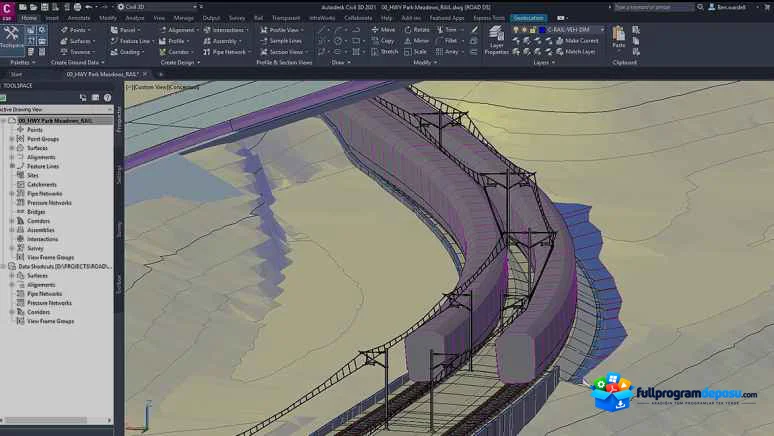
Task: Open Layer Properties manager
Action: 496,40
